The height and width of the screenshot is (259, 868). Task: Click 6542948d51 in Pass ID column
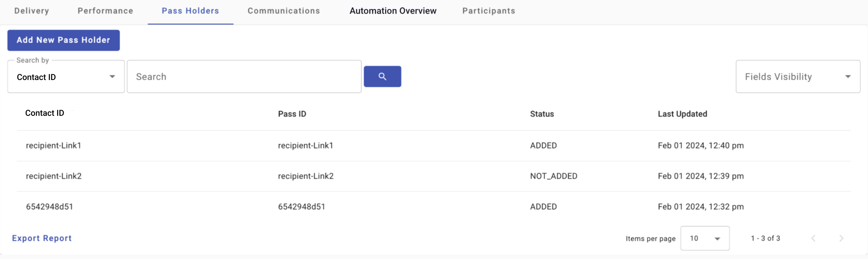(x=302, y=207)
